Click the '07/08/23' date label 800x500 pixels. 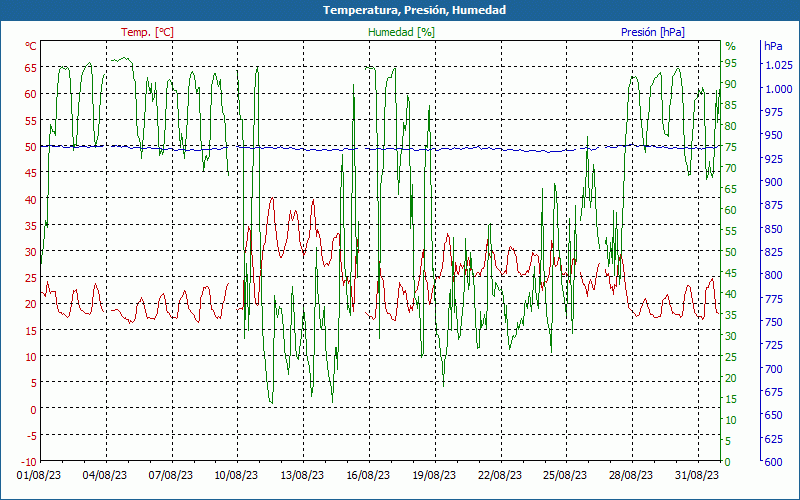coord(171,475)
